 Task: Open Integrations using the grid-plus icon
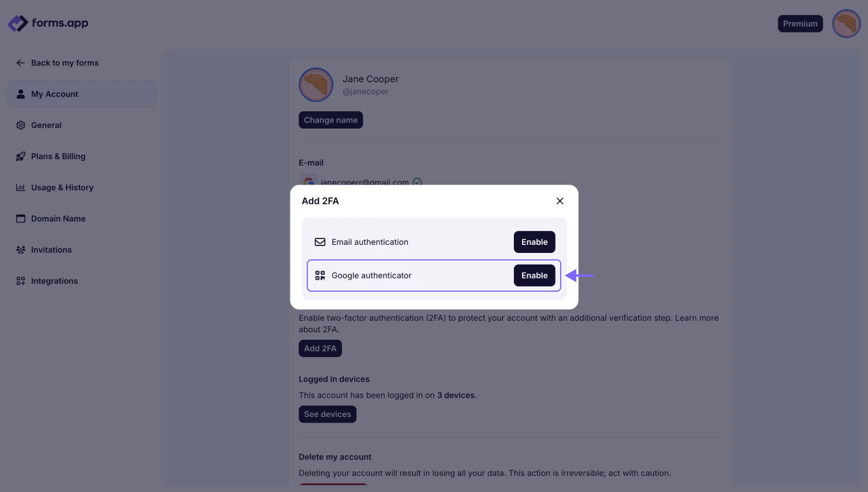20,281
